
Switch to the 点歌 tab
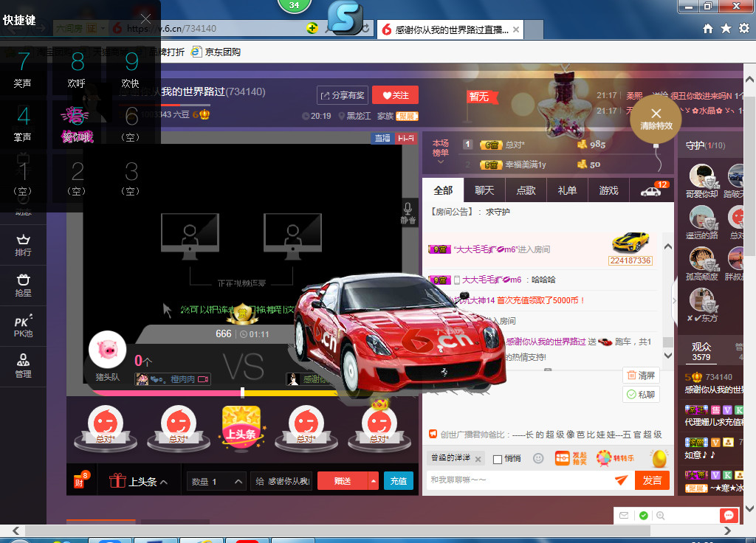526,190
